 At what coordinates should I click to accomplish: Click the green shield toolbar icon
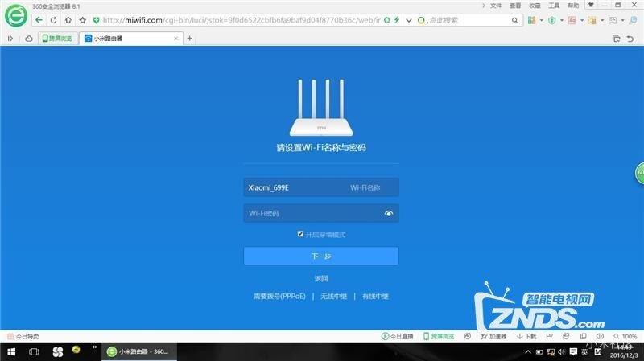[x=552, y=20]
